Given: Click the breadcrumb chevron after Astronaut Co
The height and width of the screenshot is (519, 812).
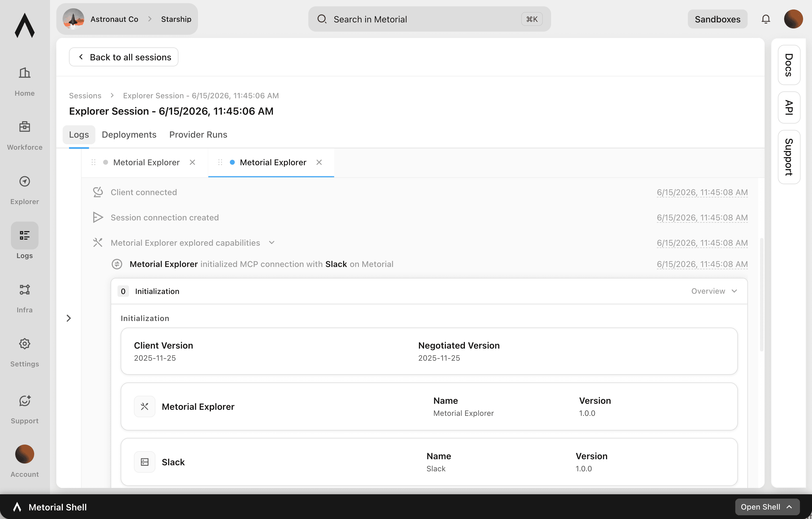Looking at the screenshot, I should click(150, 19).
